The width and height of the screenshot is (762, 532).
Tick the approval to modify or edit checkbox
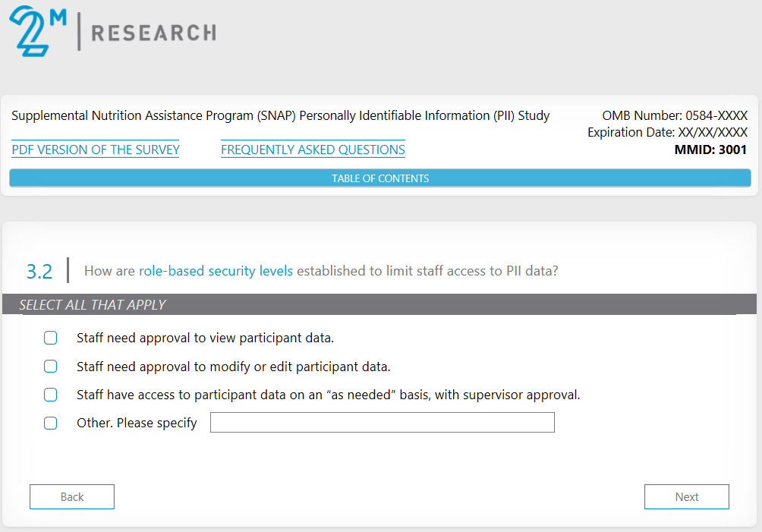(x=51, y=367)
